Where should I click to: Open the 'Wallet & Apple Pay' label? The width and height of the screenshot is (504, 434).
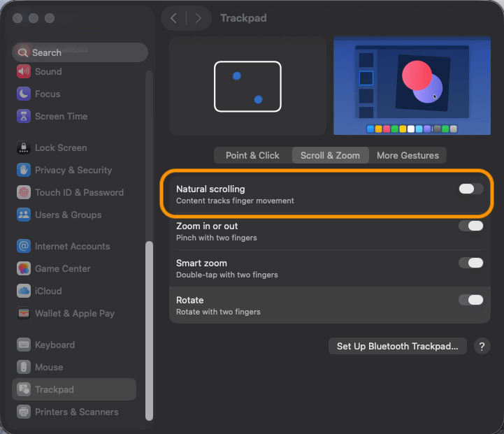(75, 313)
